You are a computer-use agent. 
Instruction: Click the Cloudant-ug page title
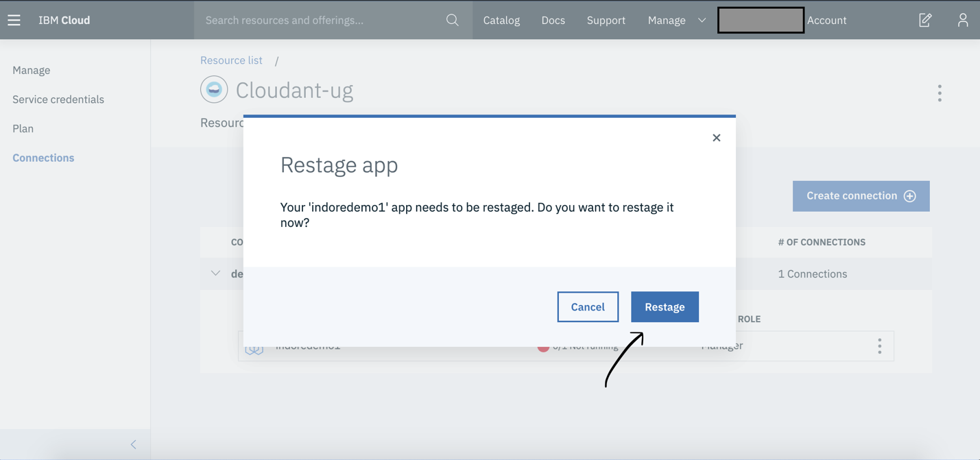click(x=294, y=90)
